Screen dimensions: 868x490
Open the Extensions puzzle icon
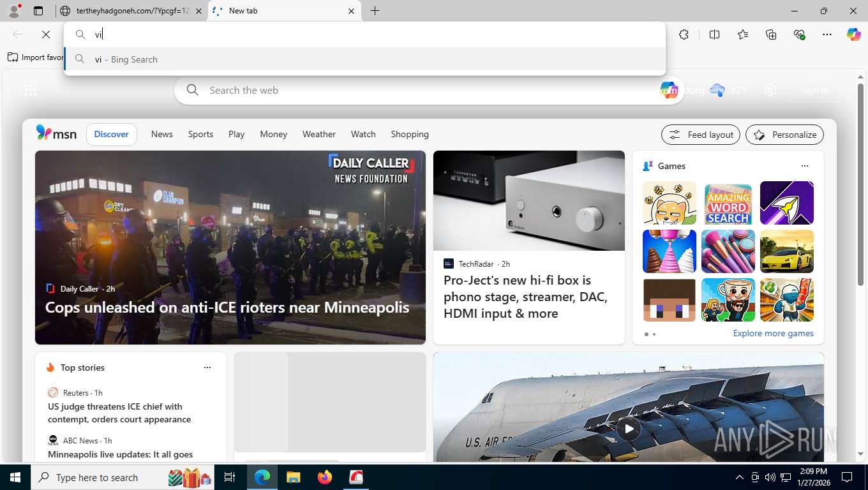684,34
